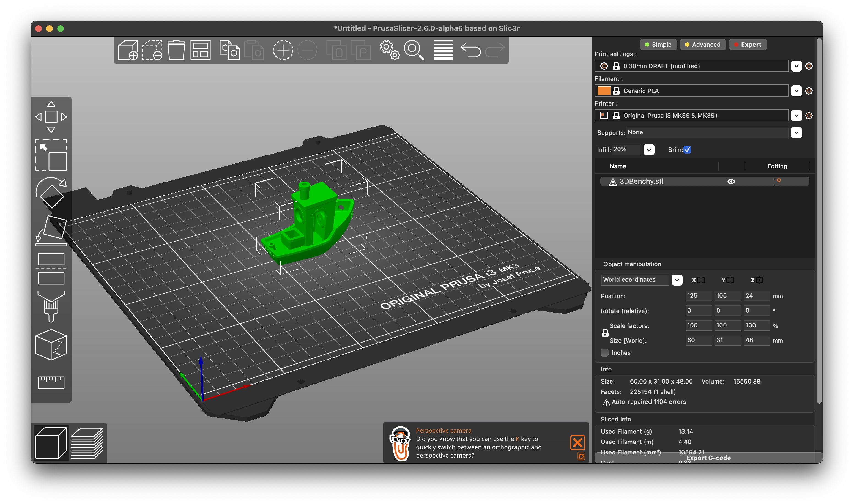This screenshot has height=504, width=854.
Task: Click the Delete selected object icon
Action: pos(152,50)
